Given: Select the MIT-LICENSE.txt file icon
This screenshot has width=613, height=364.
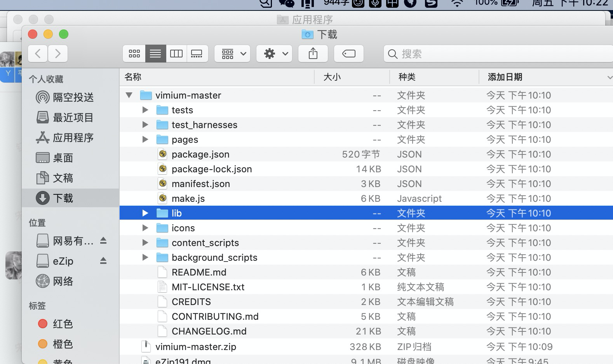Looking at the screenshot, I should 162,287.
